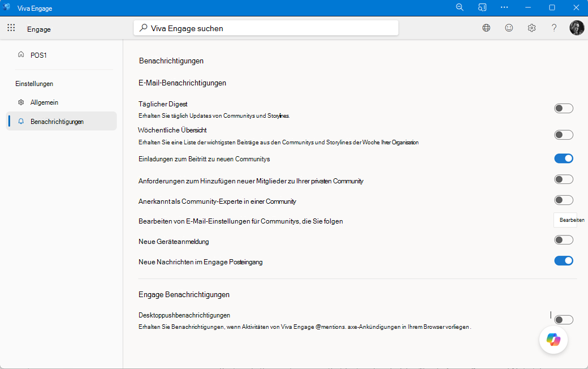Image resolution: width=588 pixels, height=369 pixels.
Task: Open the user profile avatar
Action: tap(577, 28)
